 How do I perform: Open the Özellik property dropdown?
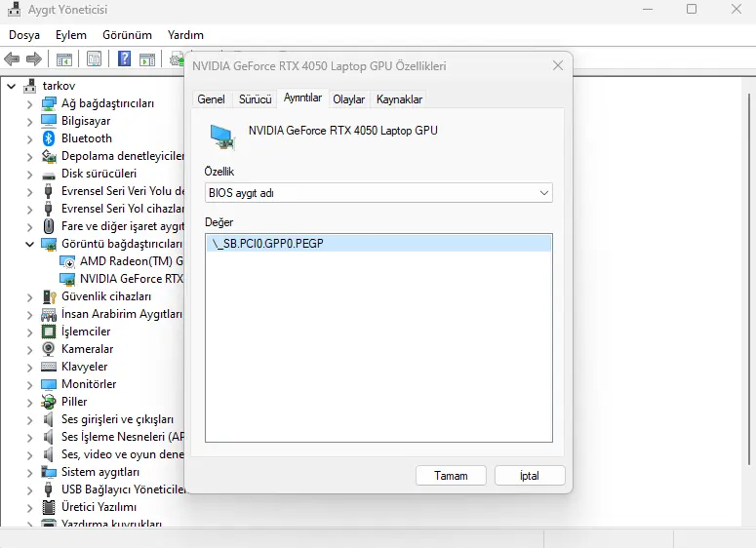coord(378,193)
